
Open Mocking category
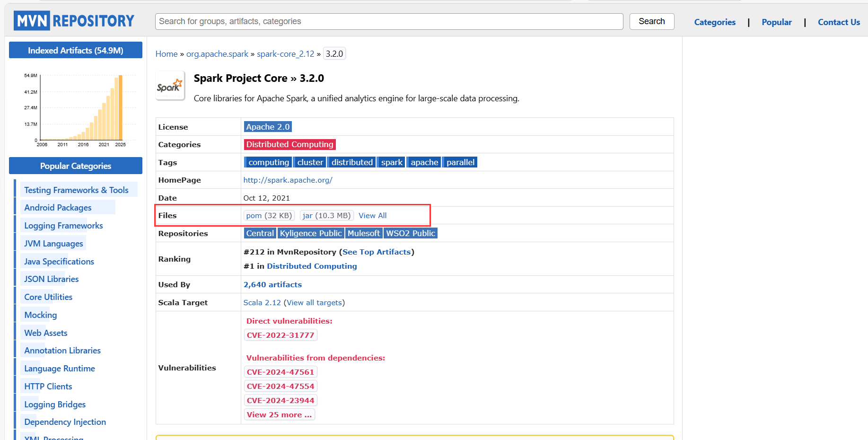40,315
